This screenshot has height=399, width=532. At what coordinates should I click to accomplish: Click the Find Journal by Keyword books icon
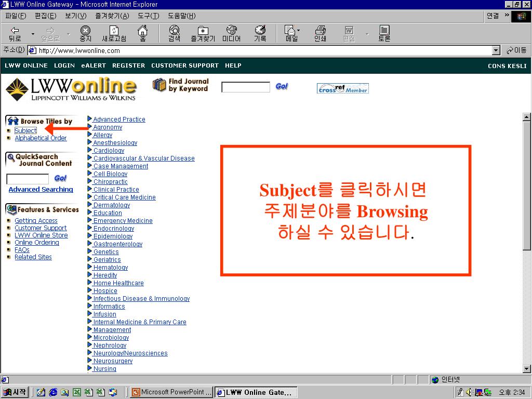pyautogui.click(x=159, y=85)
